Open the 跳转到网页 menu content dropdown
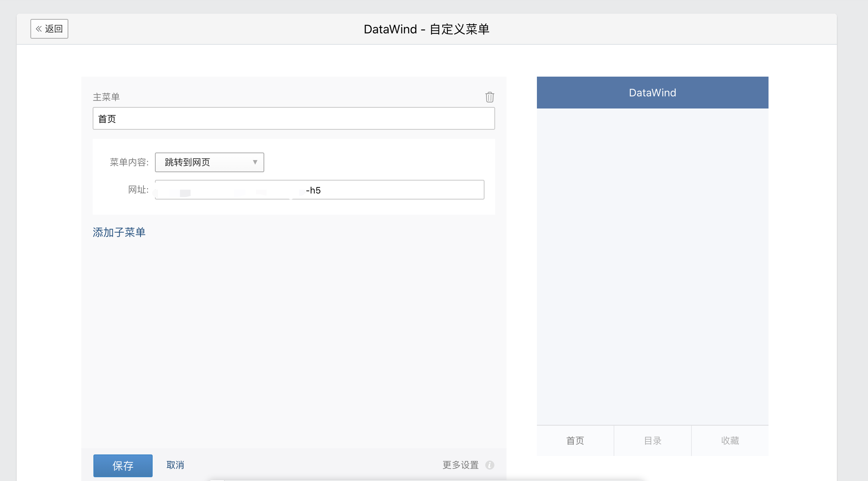 pos(210,162)
